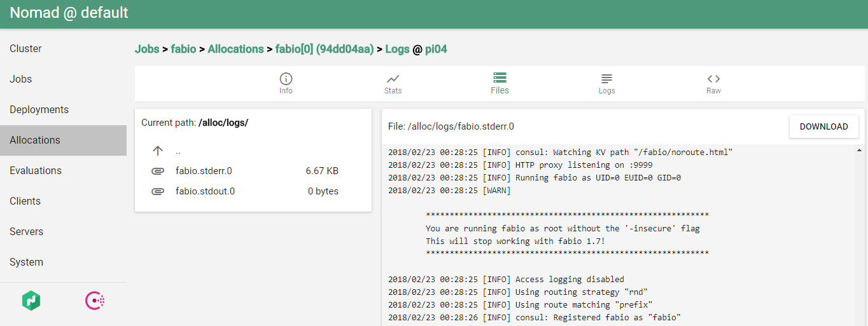Image resolution: width=868 pixels, height=326 pixels.
Task: Click the '[WARN]' log line
Action: (x=449, y=191)
